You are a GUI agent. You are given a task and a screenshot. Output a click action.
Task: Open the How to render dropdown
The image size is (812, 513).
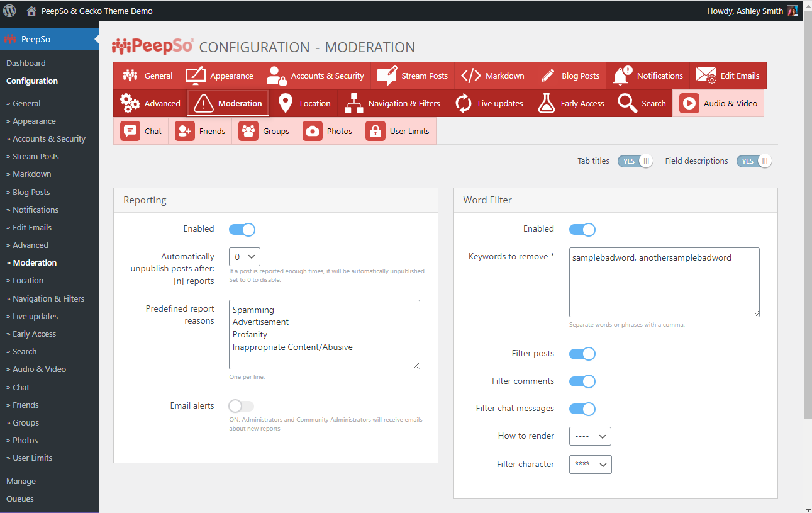tap(590, 436)
